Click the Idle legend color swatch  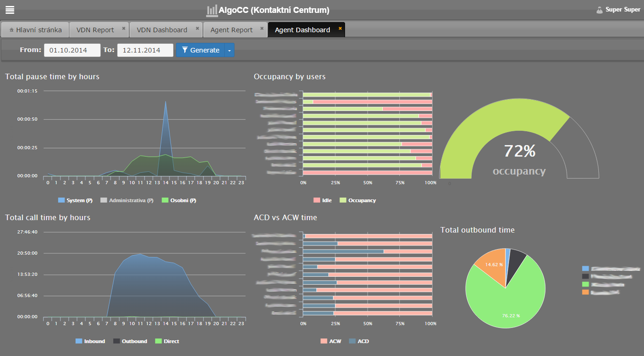pyautogui.click(x=316, y=200)
